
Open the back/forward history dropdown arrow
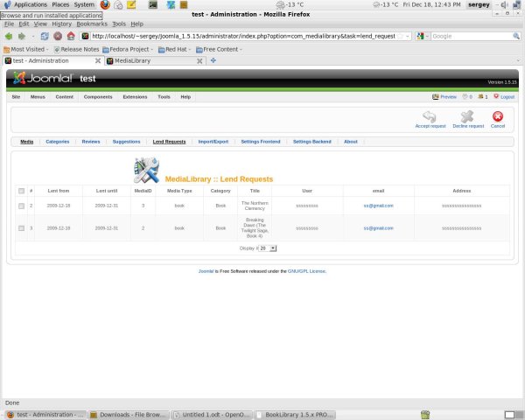point(33,36)
